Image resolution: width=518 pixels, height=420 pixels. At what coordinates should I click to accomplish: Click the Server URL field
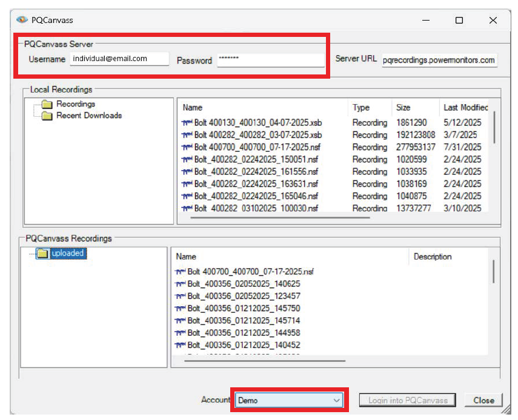click(x=439, y=60)
